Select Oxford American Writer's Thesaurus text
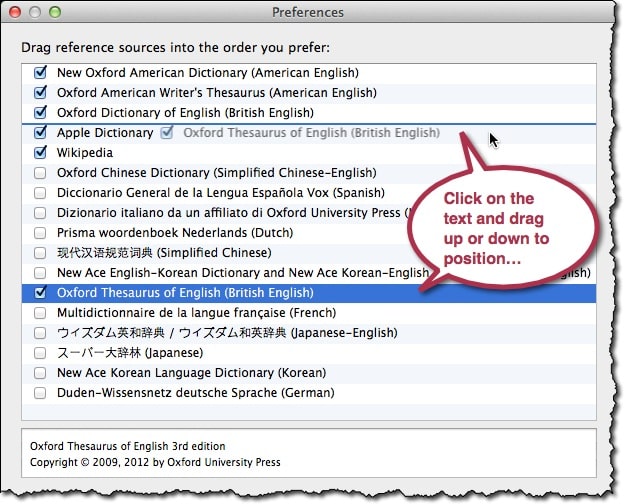Image resolution: width=624 pixels, height=504 pixels. tap(217, 93)
